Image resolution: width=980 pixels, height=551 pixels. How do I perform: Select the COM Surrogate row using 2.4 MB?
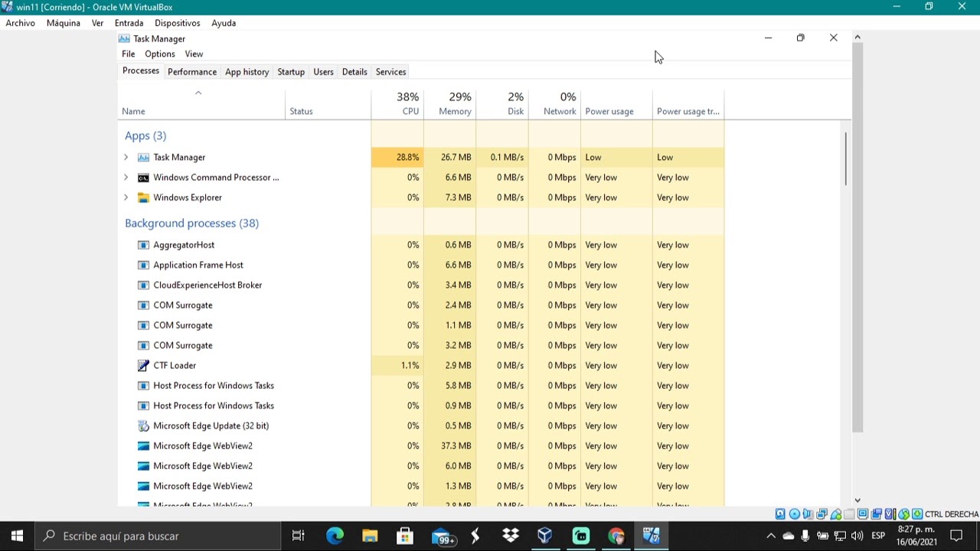421,305
